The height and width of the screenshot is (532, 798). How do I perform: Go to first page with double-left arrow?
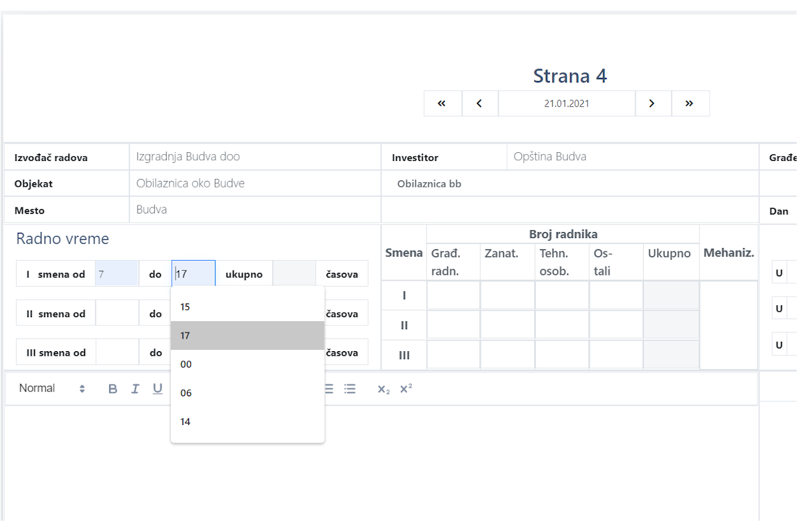(x=442, y=104)
